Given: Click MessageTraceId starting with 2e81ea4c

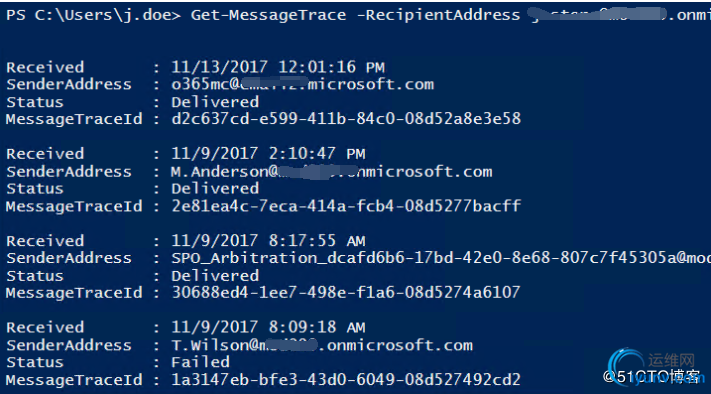Looking at the screenshot, I should click(346, 206).
